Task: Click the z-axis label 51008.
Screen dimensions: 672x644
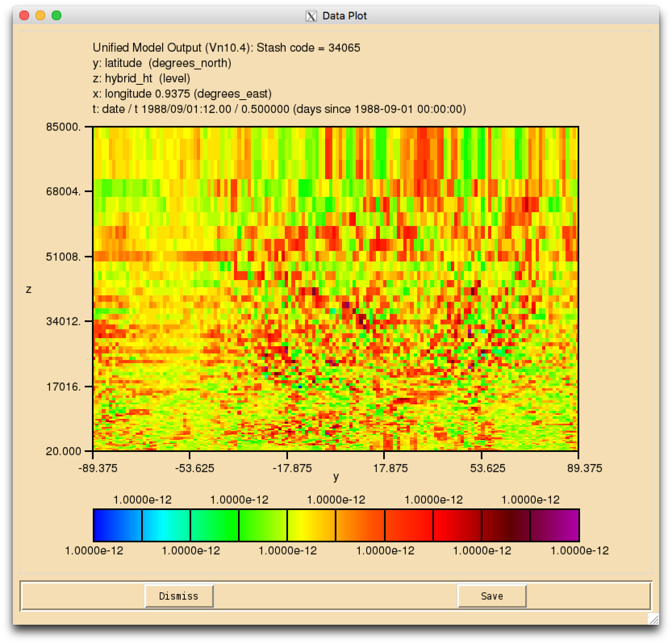Action: click(x=64, y=257)
